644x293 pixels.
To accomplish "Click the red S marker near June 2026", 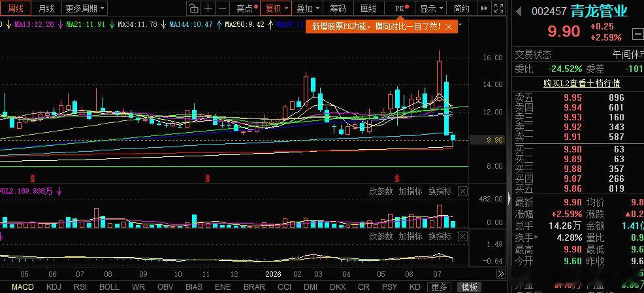I will point(396,178).
